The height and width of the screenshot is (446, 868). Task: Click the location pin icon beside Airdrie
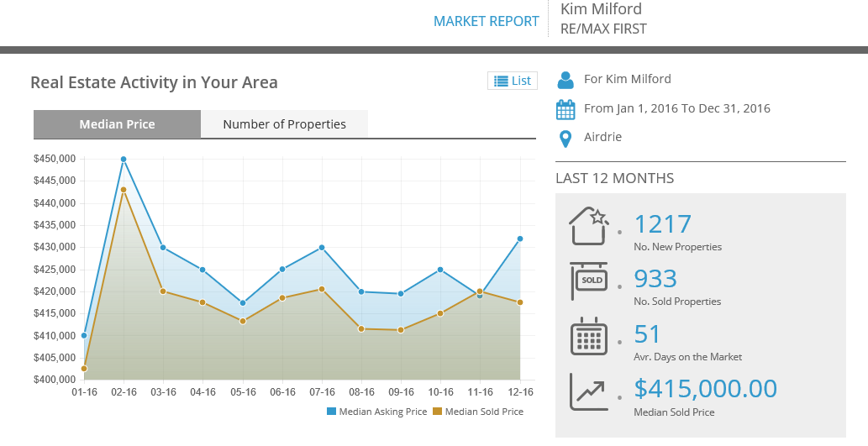566,138
